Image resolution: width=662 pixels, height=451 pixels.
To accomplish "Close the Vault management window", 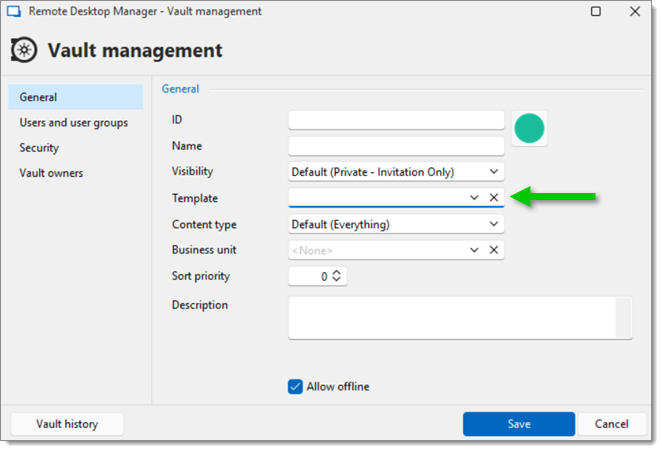I will pos(635,11).
